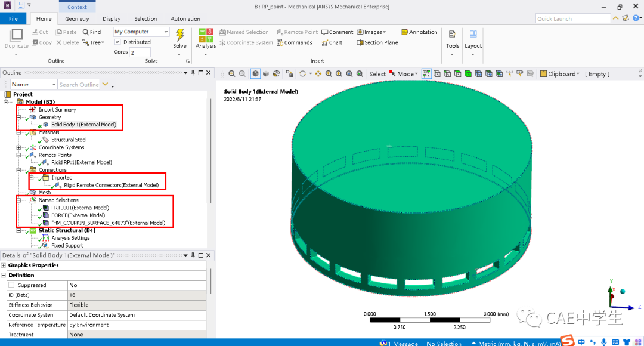Switch to the Display ribbon tab
This screenshot has height=346, width=644.
112,19
